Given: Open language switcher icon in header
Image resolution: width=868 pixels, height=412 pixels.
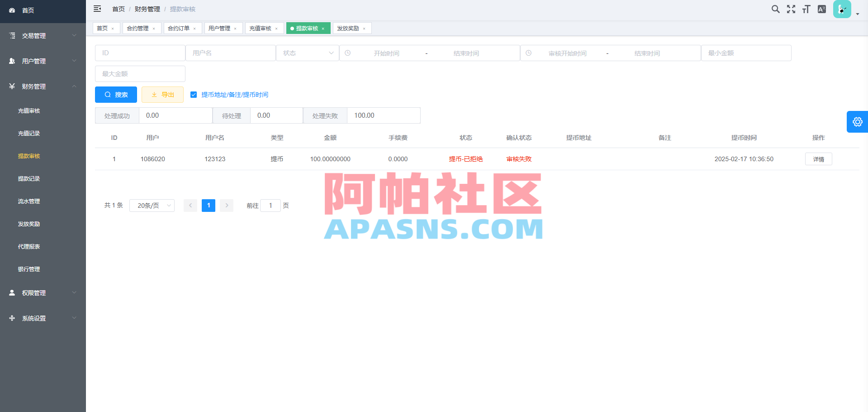Looking at the screenshot, I should 821,9.
